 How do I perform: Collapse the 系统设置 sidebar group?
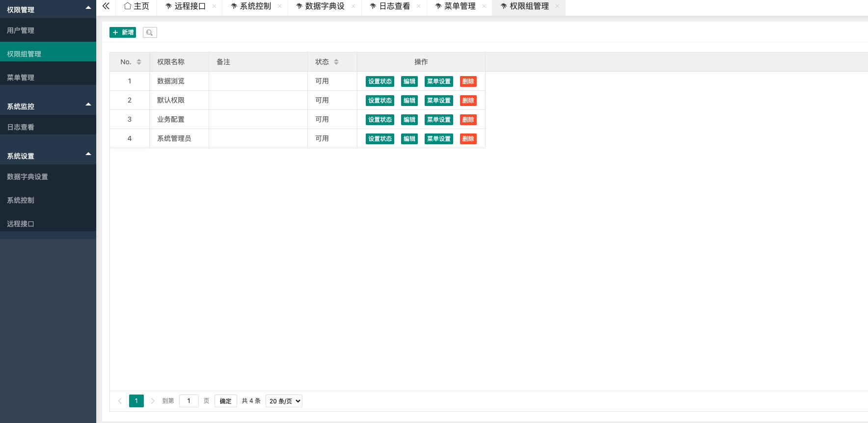coord(88,154)
